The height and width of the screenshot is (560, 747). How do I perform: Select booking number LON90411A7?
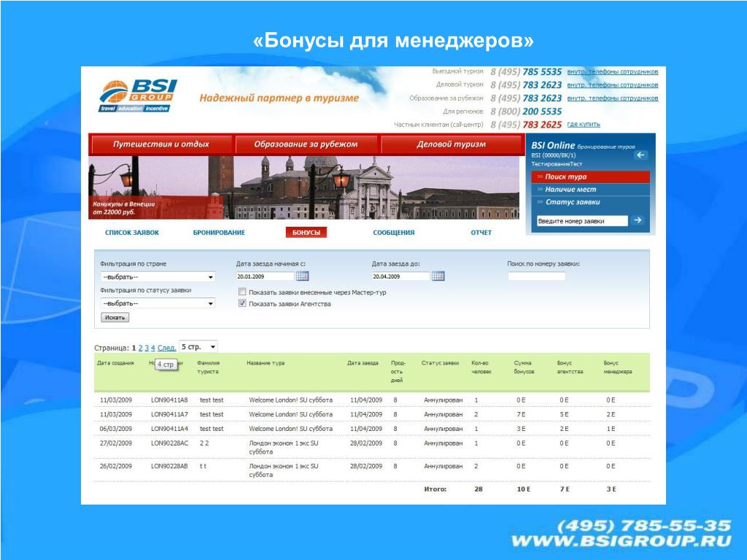[x=169, y=414]
